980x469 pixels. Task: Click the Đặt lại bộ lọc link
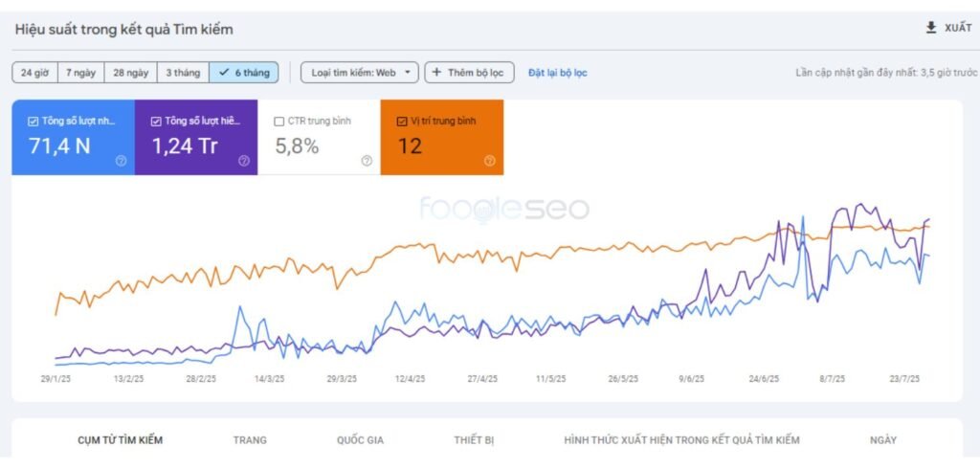[558, 72]
